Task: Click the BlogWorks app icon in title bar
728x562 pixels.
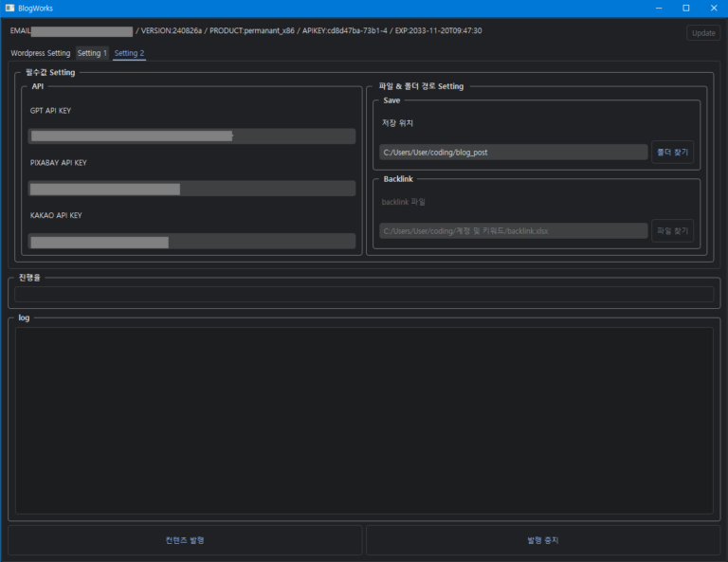Action: pyautogui.click(x=10, y=8)
